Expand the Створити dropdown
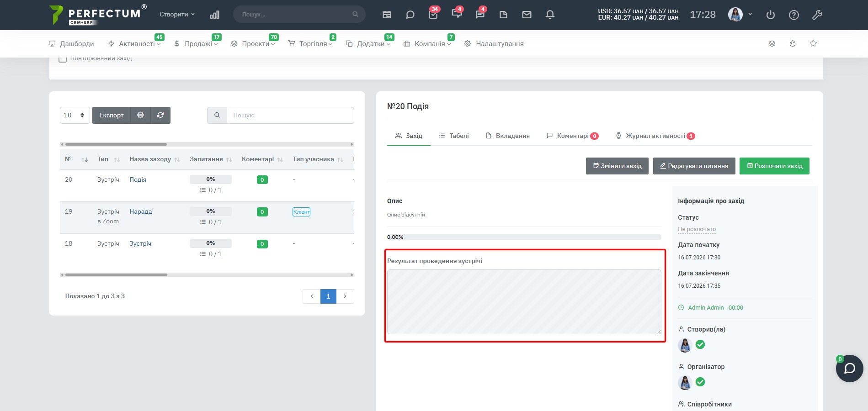This screenshot has width=868, height=411. click(177, 14)
